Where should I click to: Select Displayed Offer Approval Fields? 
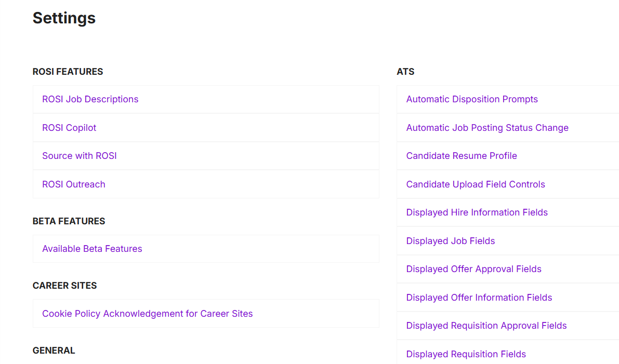click(473, 269)
